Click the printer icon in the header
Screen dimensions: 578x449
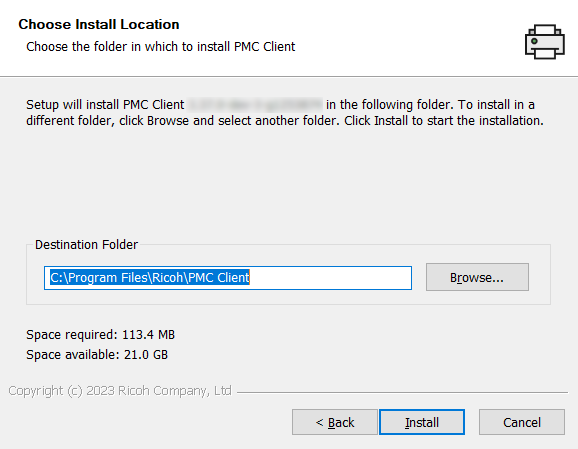pos(544,42)
